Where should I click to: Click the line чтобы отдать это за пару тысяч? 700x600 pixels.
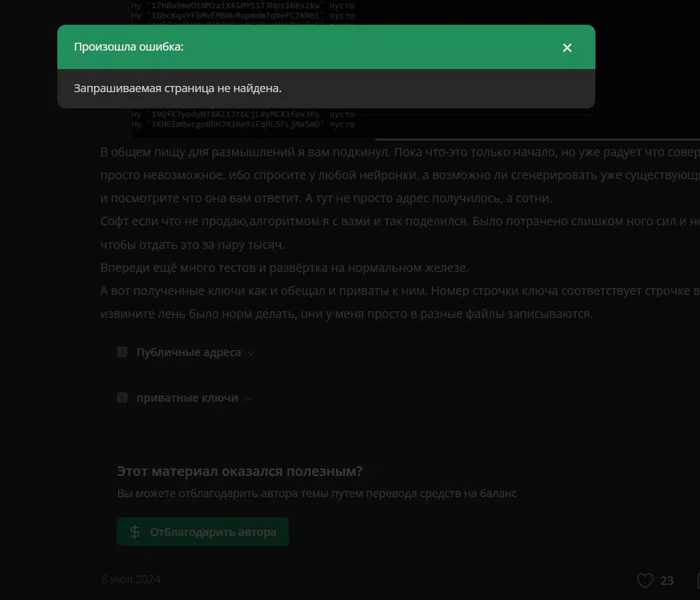coord(192,244)
